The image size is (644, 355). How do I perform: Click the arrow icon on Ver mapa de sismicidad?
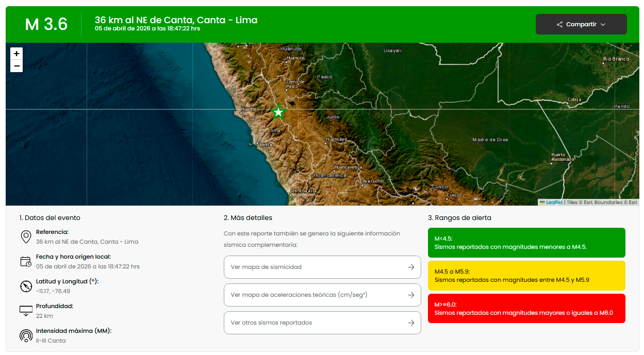[411, 267]
